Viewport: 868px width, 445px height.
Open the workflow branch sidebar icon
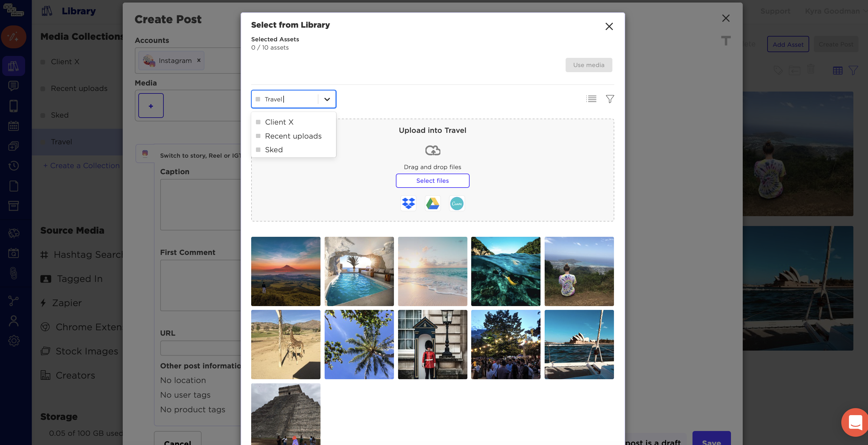[13, 301]
